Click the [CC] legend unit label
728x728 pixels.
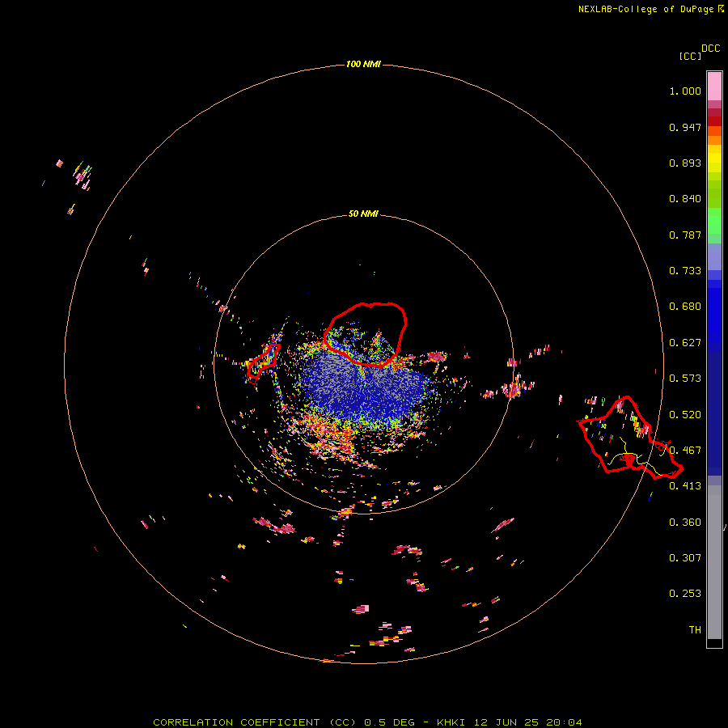(690, 56)
